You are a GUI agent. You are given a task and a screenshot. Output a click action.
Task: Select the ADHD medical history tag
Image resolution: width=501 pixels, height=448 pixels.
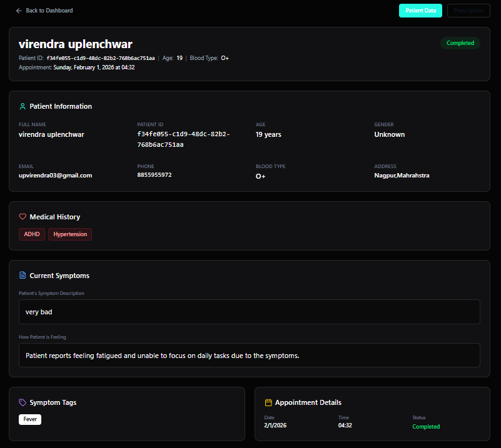(x=32, y=234)
